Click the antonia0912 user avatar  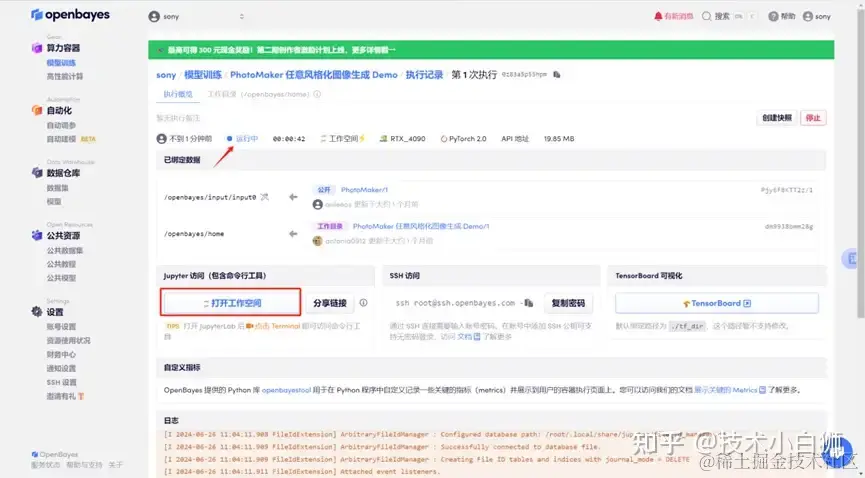pyautogui.click(x=318, y=241)
